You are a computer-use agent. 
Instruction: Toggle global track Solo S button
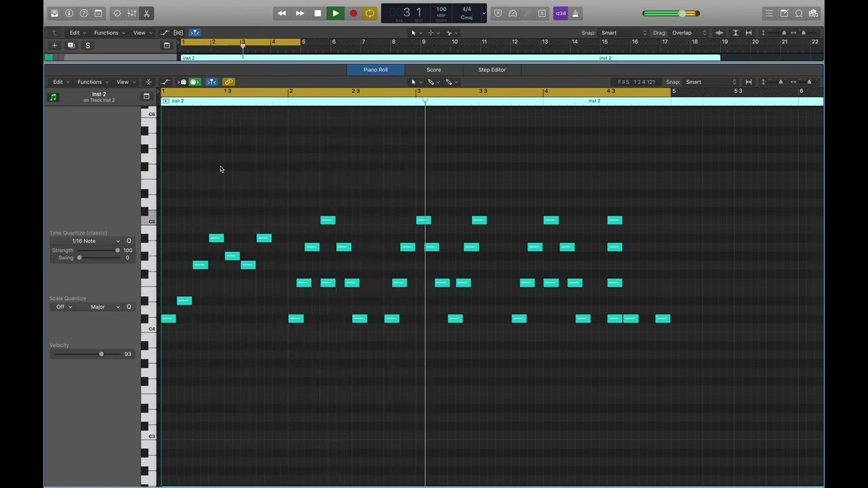pyautogui.click(x=87, y=45)
